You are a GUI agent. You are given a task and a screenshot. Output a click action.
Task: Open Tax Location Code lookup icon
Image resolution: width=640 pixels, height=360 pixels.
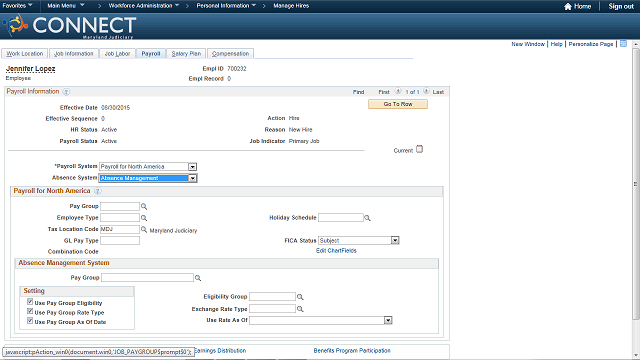pos(144,230)
